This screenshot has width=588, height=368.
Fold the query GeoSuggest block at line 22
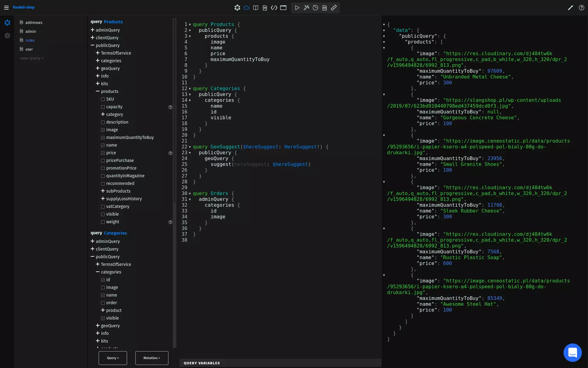190,147
